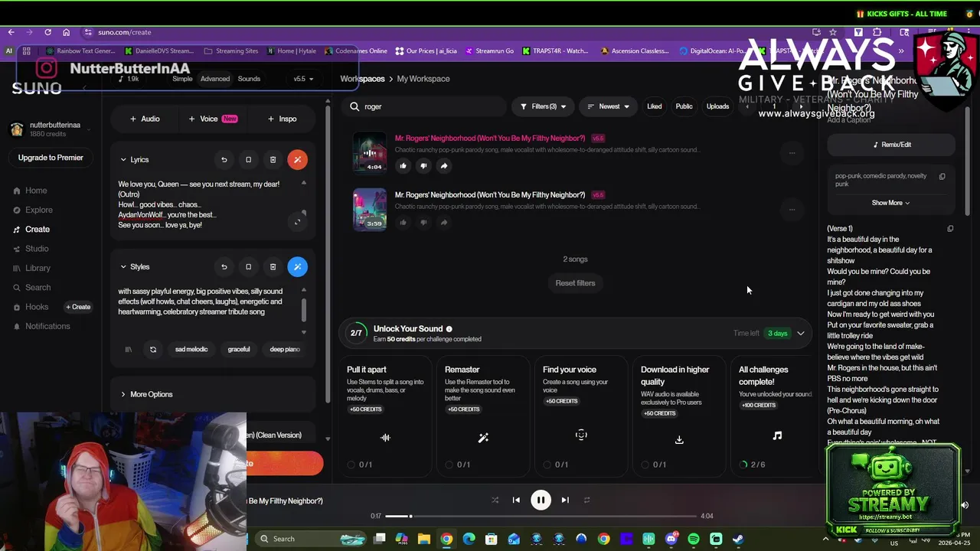The width and height of the screenshot is (980, 551).
Task: Clear the Lyrics with the trash icon
Action: [273, 159]
